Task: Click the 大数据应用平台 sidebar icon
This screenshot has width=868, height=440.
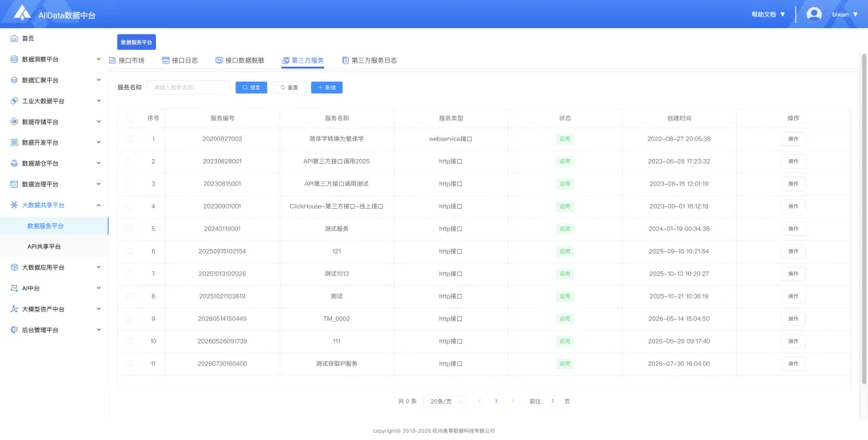Action: click(14, 267)
